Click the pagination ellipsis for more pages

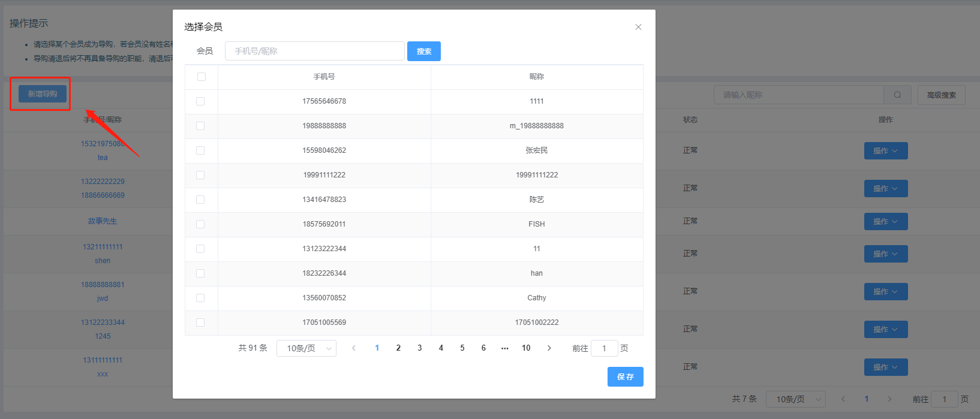pyautogui.click(x=504, y=348)
